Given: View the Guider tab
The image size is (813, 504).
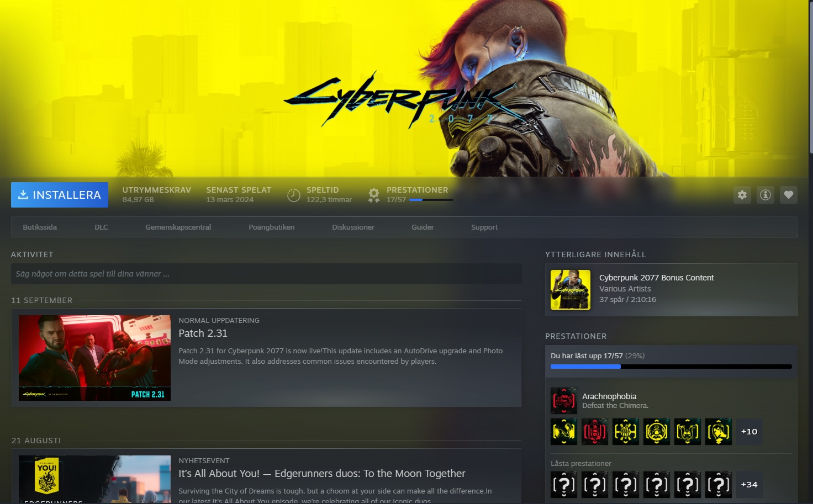Looking at the screenshot, I should [423, 227].
